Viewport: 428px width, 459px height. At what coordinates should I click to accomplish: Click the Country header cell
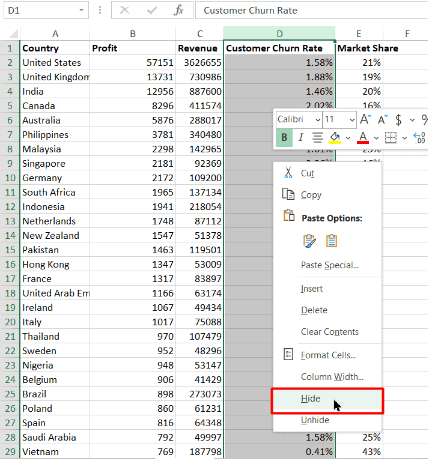pos(55,48)
